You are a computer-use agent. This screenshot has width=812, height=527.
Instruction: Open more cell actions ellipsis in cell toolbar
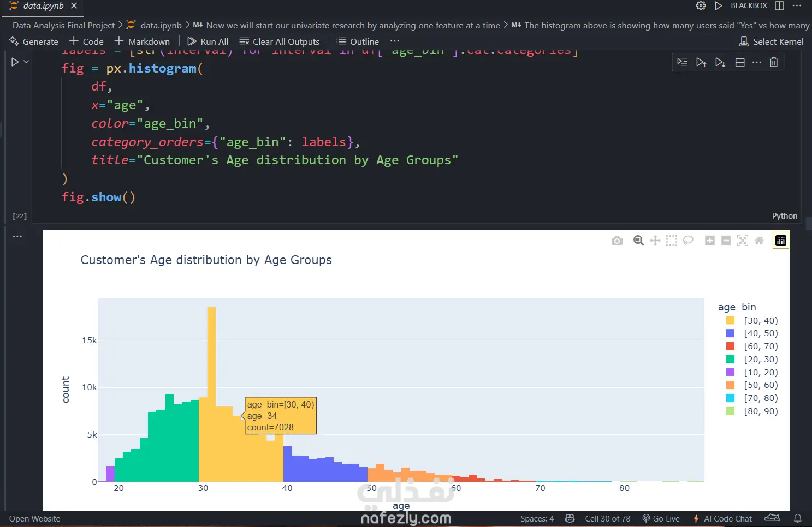point(757,62)
